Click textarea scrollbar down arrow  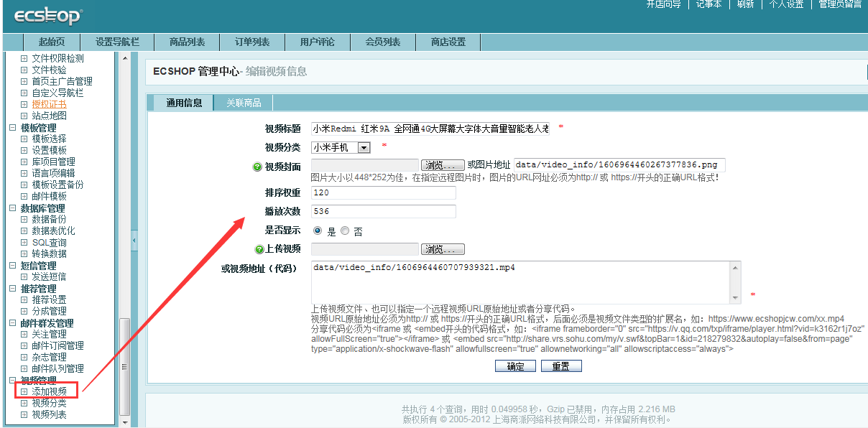[735, 298]
